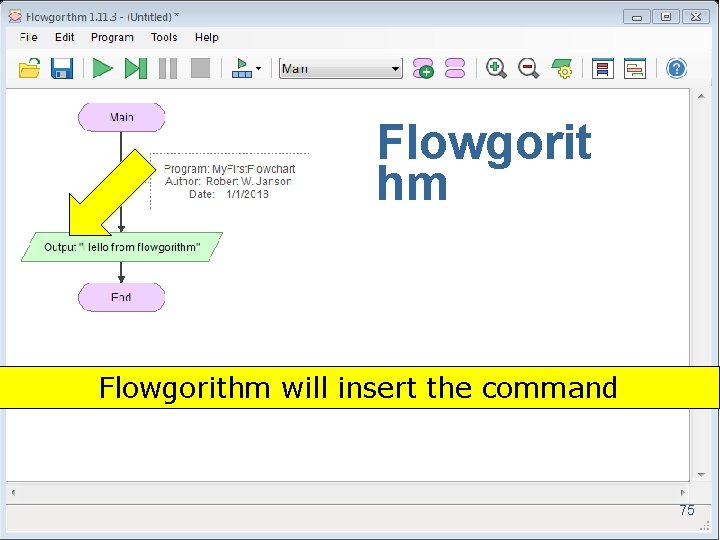Open the File menu

click(28, 37)
